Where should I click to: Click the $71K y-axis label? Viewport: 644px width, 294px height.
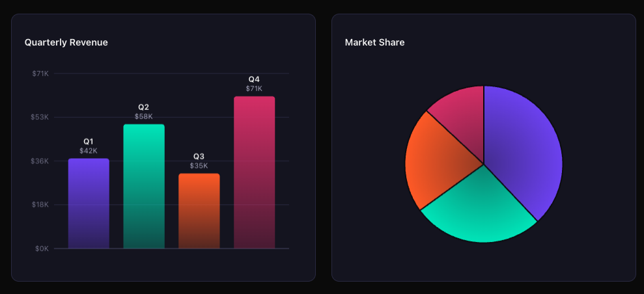click(40, 73)
